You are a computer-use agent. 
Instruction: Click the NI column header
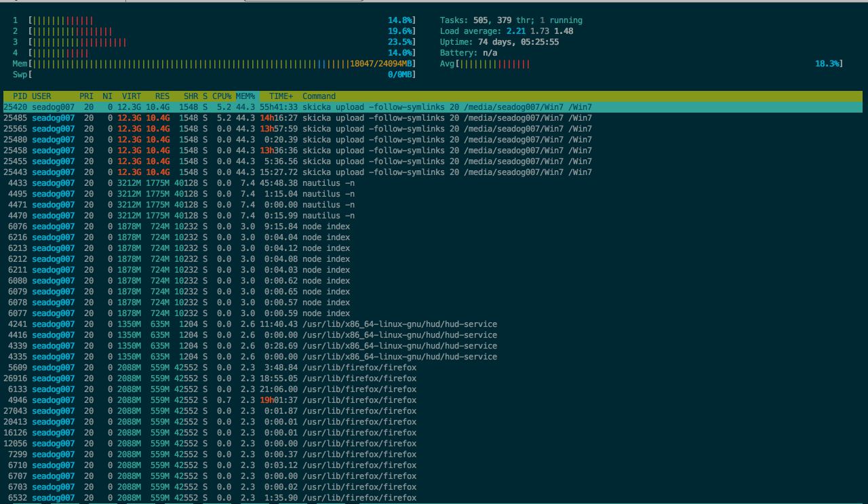107,96
